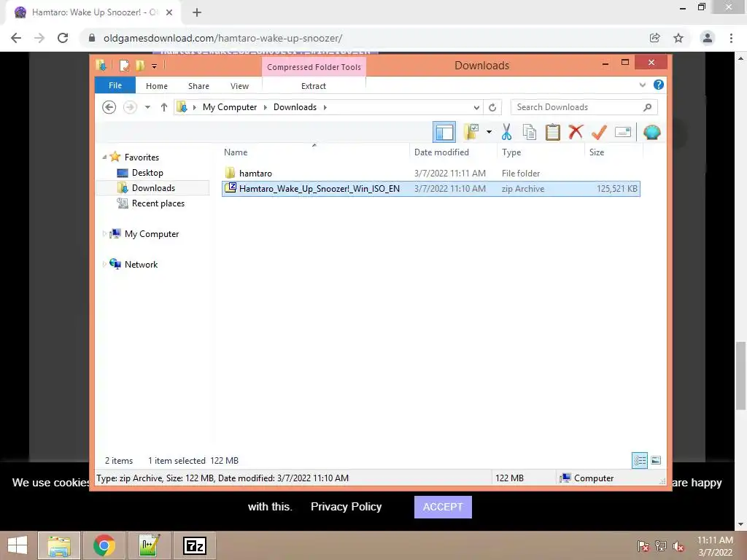Click My Computer in address breadcrumb
The height and width of the screenshot is (560, 747).
[x=230, y=107]
